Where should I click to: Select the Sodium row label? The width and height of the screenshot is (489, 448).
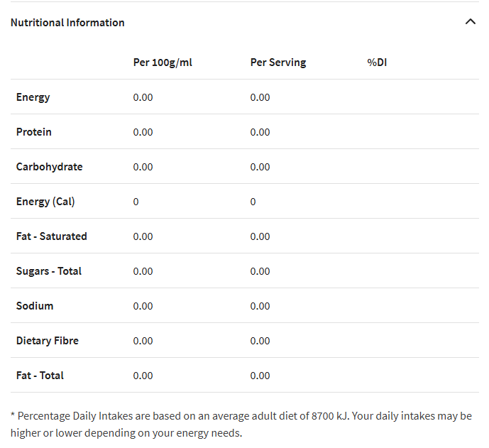(x=35, y=306)
